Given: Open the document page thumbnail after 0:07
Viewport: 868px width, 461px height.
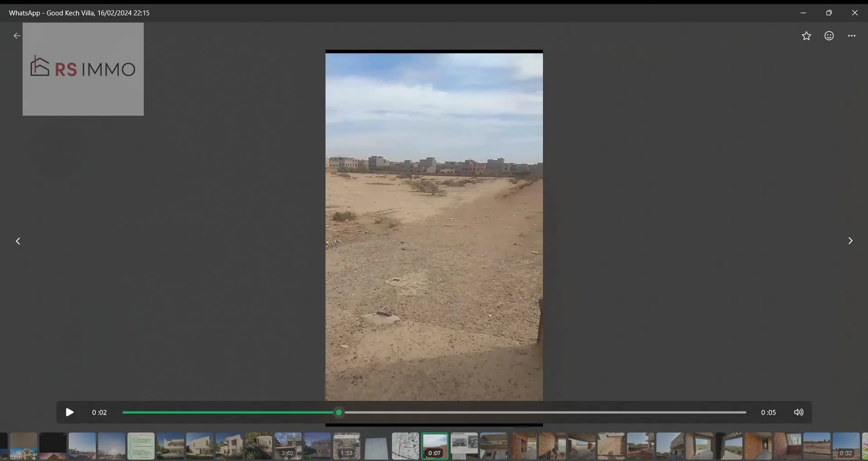Looking at the screenshot, I should (464, 446).
